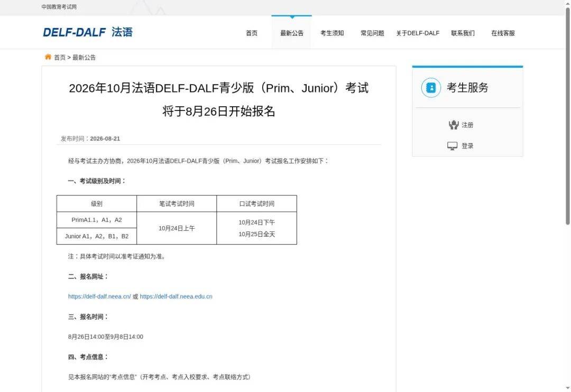
Task: Click the text 8月26日14:00至9月8日14:00
Action: (x=106, y=337)
